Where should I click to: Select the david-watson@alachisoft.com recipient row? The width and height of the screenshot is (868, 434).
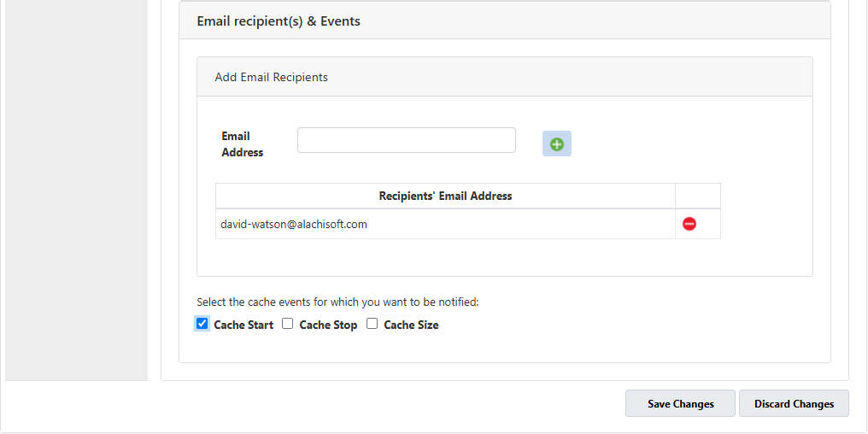tap(468, 224)
